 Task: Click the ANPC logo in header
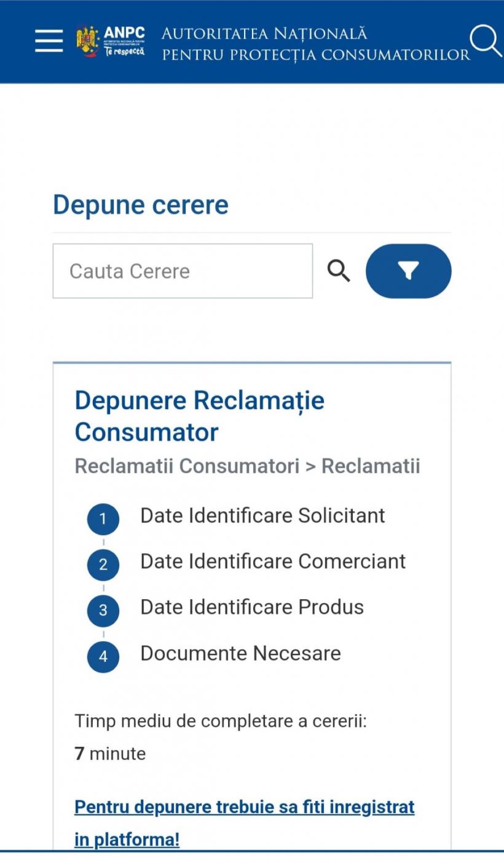pos(111,41)
